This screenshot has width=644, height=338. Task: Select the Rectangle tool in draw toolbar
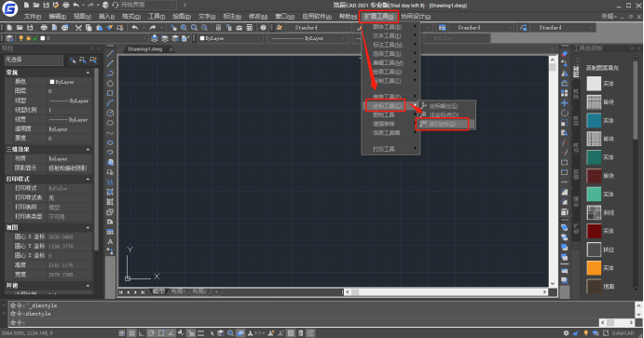point(110,93)
